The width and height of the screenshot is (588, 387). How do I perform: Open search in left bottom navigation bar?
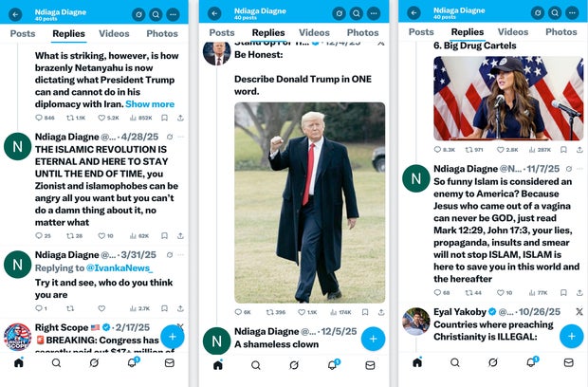tap(56, 362)
